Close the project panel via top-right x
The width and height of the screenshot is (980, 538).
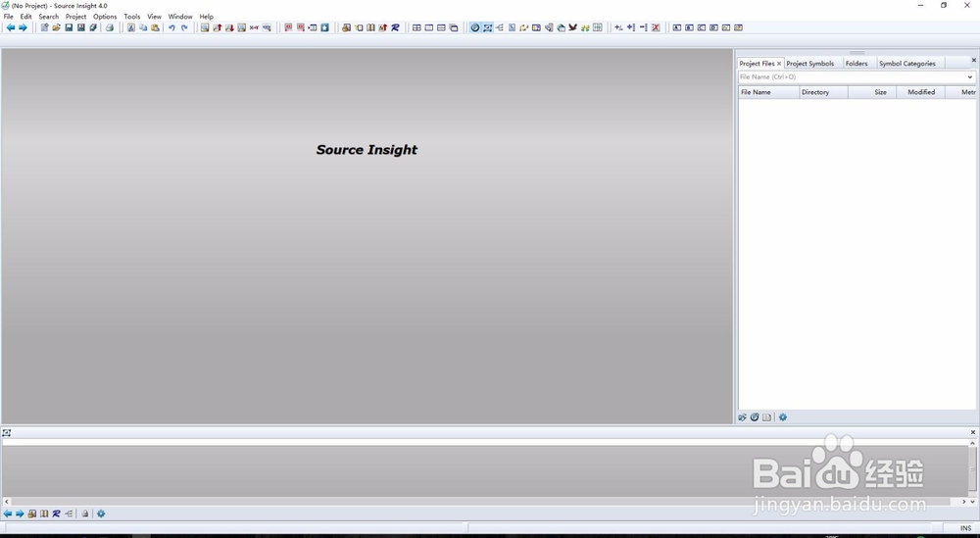(x=973, y=60)
